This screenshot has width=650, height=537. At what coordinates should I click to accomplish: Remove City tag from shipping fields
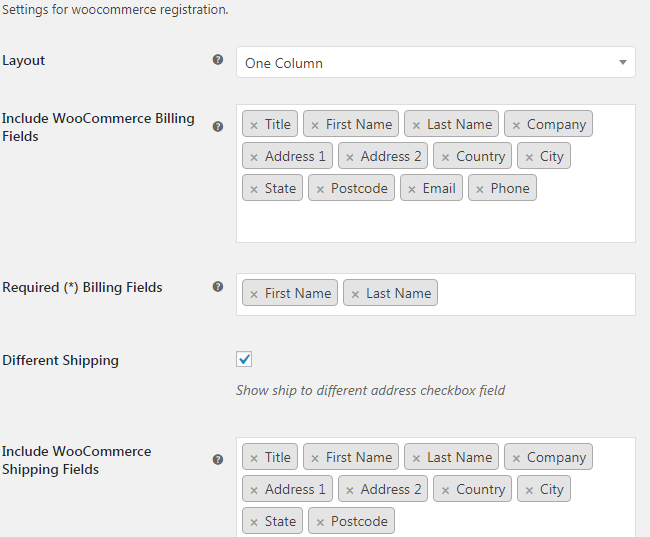click(x=529, y=490)
